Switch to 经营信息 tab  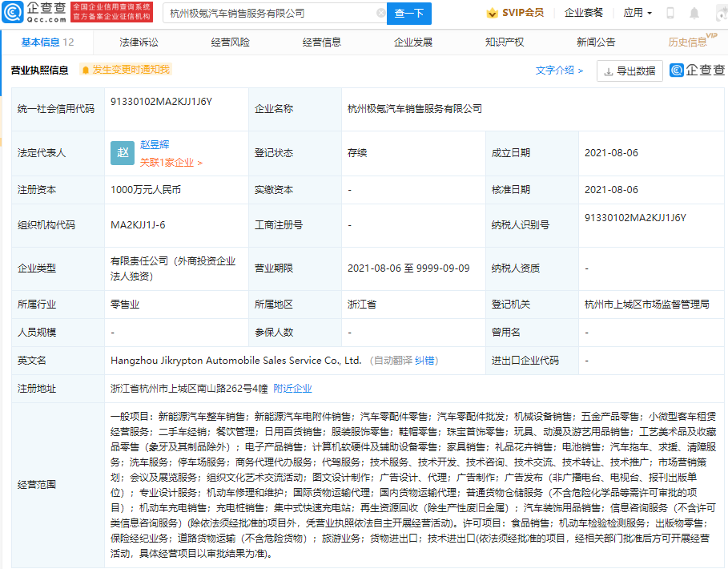322,42
